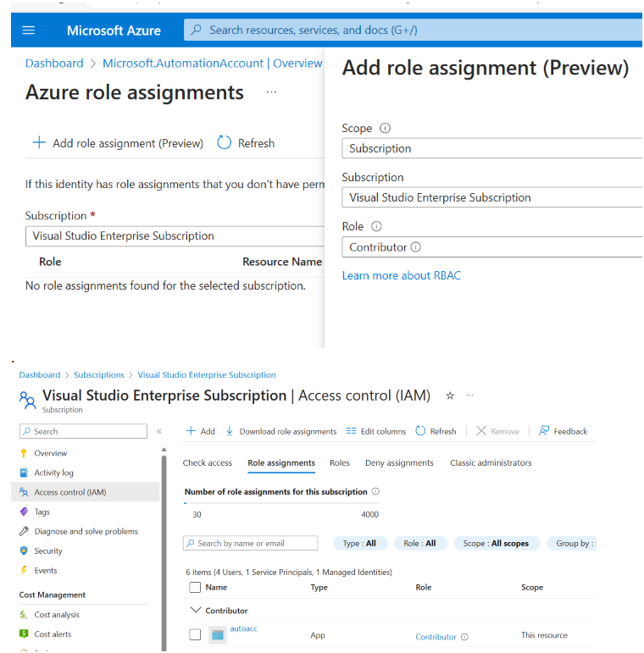Open the ellipsis menu beside the IAM title

470,396
